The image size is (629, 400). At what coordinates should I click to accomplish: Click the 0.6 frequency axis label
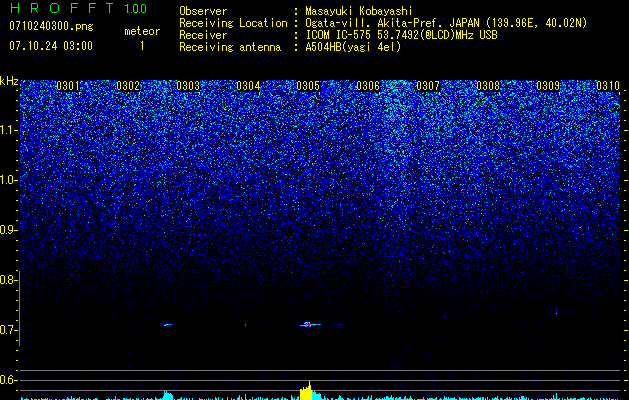8,380
